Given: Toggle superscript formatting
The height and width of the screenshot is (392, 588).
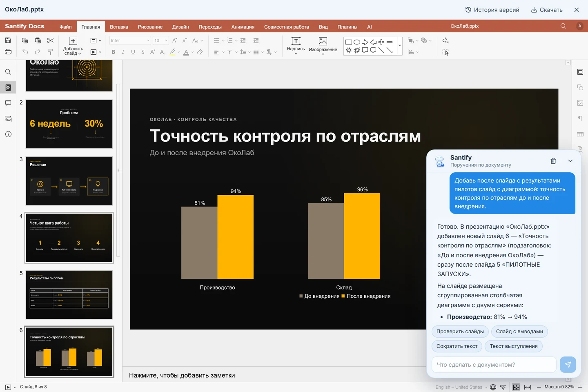Looking at the screenshot, I should point(153,52).
